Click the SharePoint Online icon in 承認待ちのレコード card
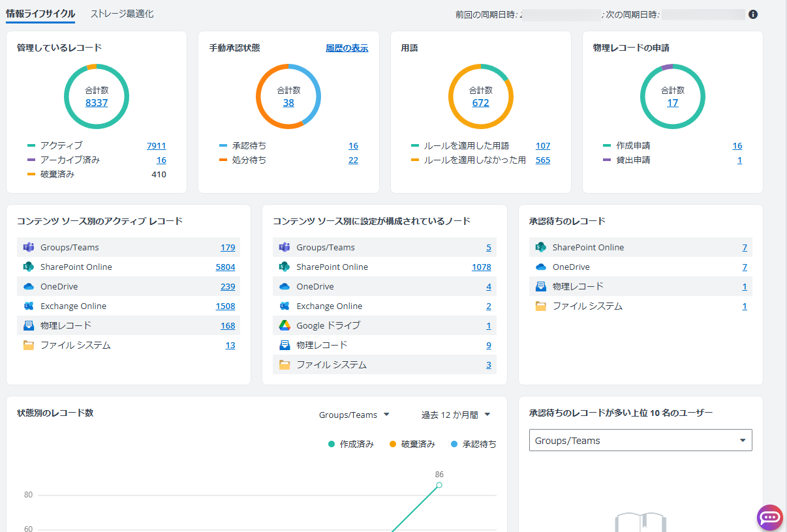The height and width of the screenshot is (532, 787). [540, 247]
